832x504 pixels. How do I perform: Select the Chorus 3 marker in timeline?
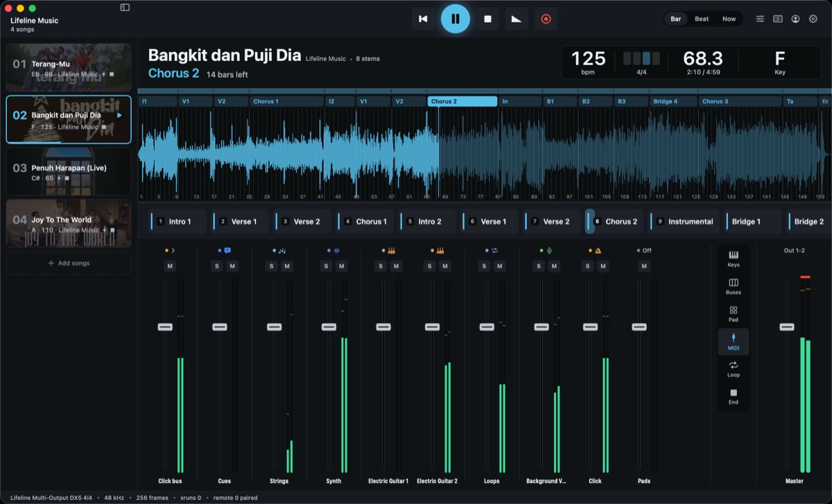(740, 101)
